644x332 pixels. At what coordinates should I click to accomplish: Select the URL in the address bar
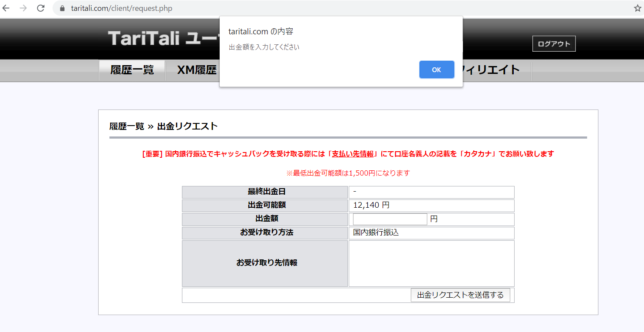[x=122, y=9]
